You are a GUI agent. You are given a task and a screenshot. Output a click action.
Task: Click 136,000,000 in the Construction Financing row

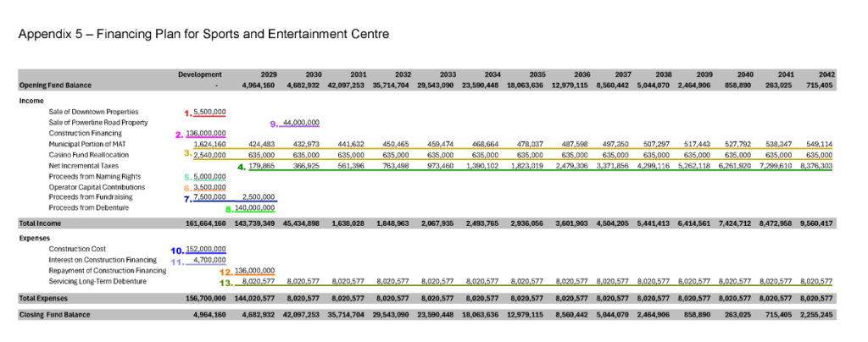[207, 133]
